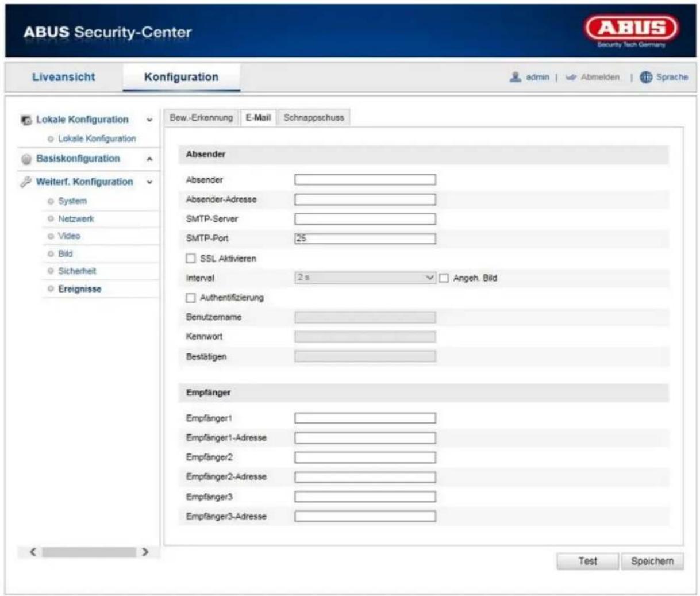
Task: Click the Basiskonfiguration gear icon
Action: (26, 159)
